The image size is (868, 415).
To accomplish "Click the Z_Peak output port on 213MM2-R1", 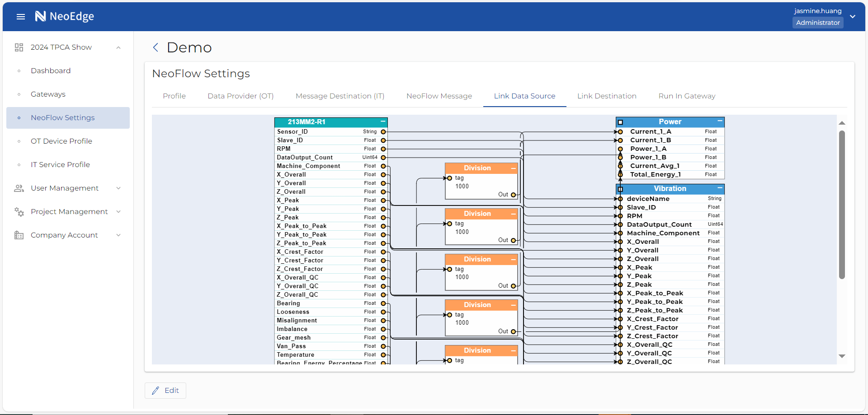I will 383,218.
